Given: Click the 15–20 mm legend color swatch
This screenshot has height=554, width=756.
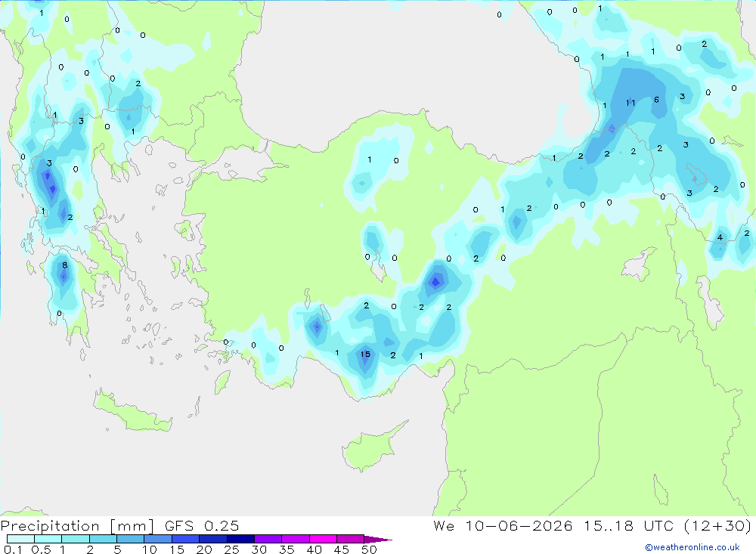Looking at the screenshot, I should 186,539.
